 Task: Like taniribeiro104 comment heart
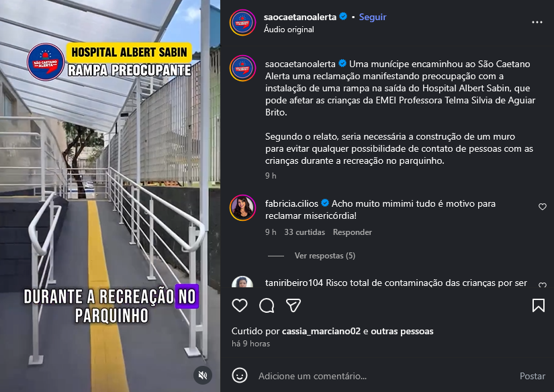pyautogui.click(x=543, y=285)
